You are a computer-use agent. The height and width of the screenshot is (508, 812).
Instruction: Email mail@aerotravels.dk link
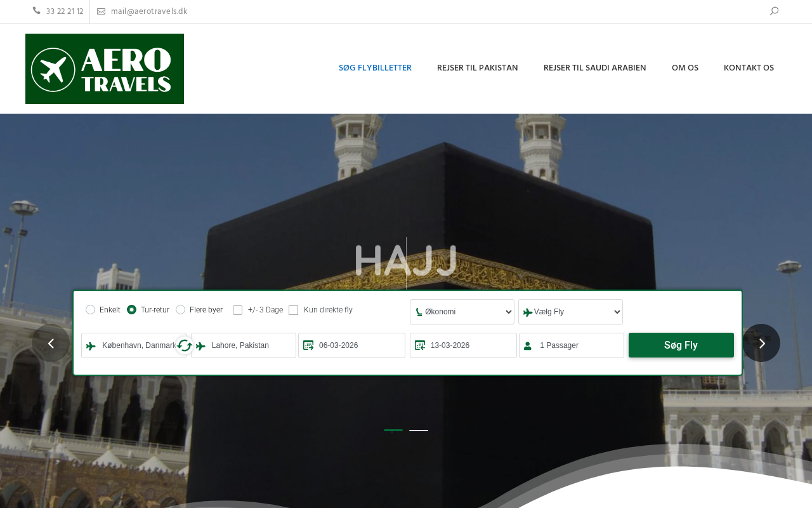point(149,11)
